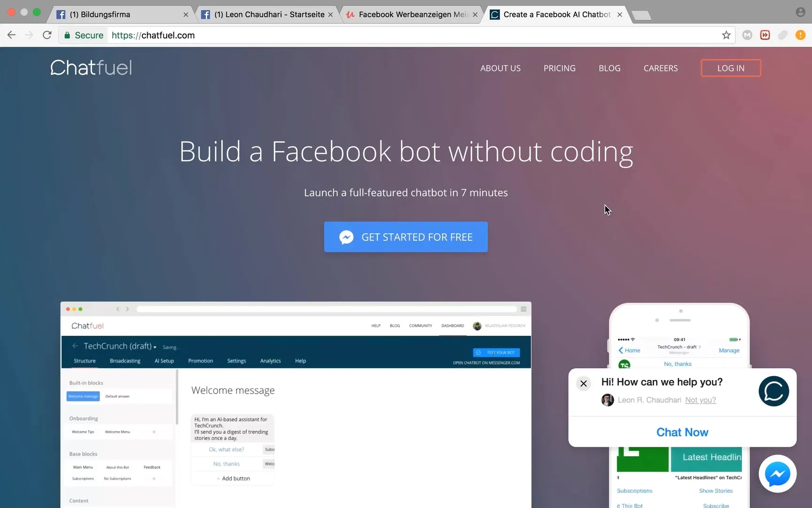Click the 'Not you?' link
The image size is (812, 508).
click(701, 400)
